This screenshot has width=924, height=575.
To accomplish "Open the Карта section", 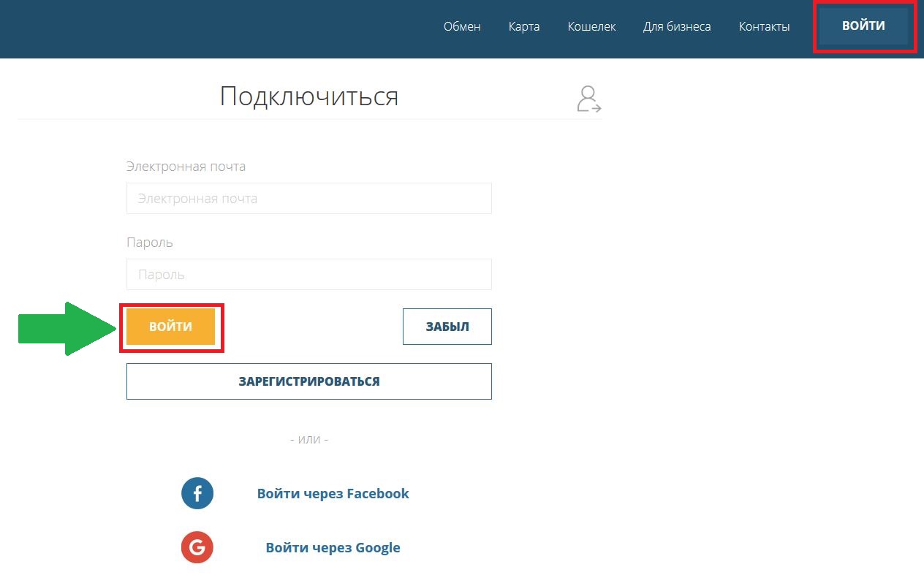I will 523,26.
